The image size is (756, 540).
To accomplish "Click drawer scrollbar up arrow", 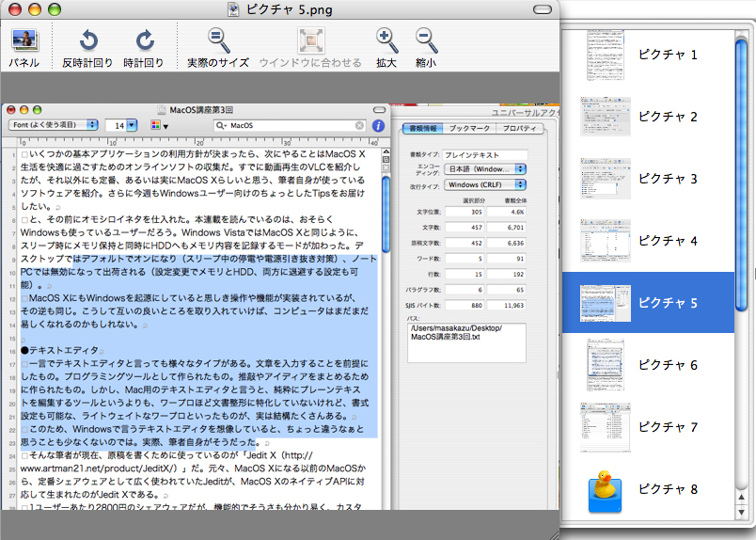I will click(741, 497).
